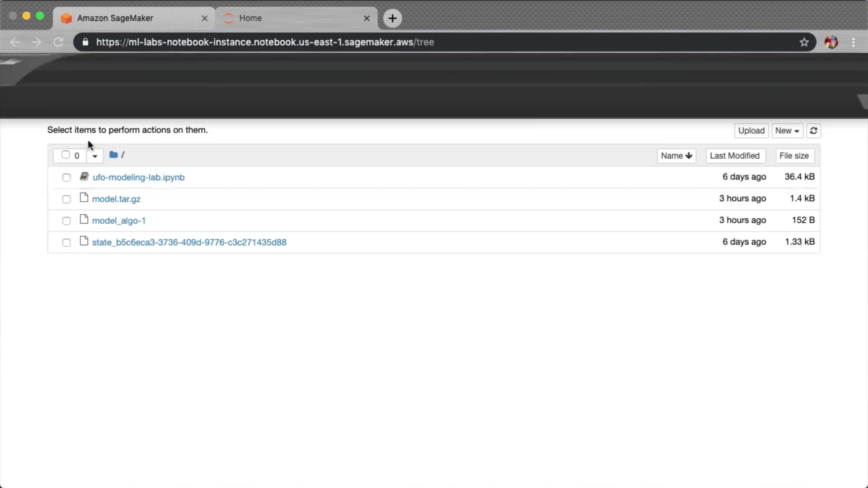Tick the model_algo-1 checkbox

(x=66, y=221)
